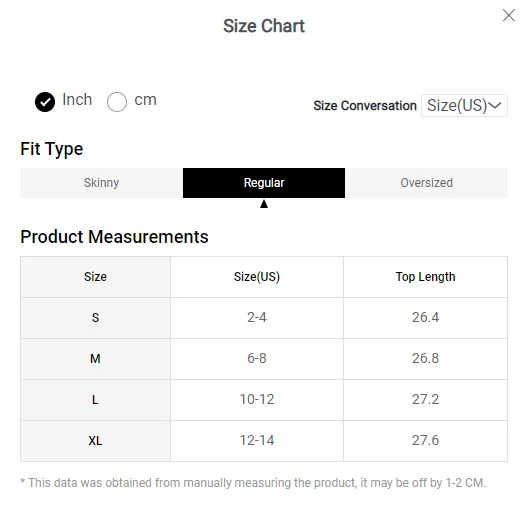Close the Size Chart dialog
This screenshot has width=531, height=509.
click(x=509, y=15)
